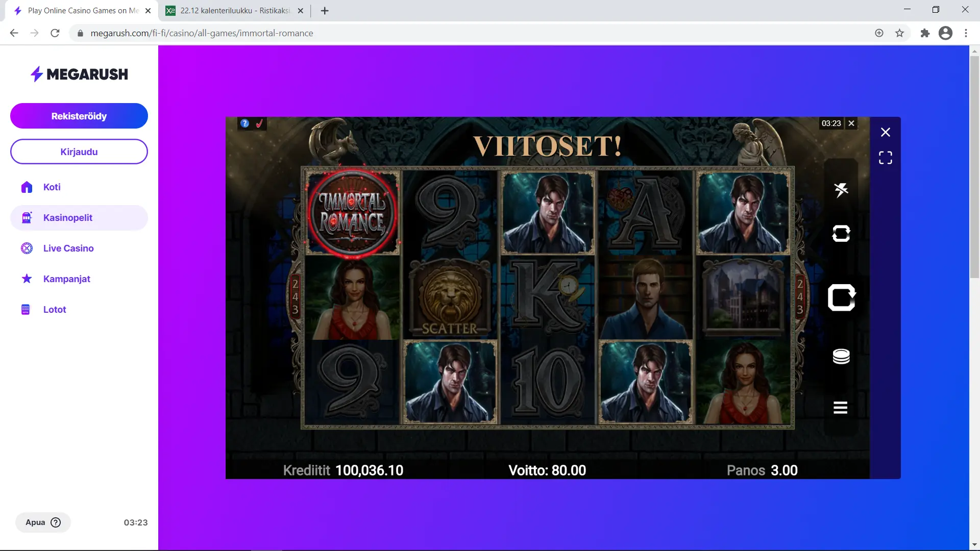Click the autoplay circular arrows icon
980x551 pixels.
[841, 234]
